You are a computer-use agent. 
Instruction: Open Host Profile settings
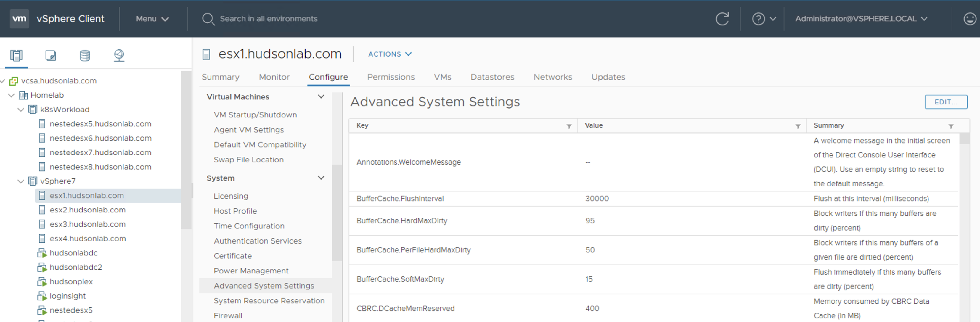click(235, 211)
